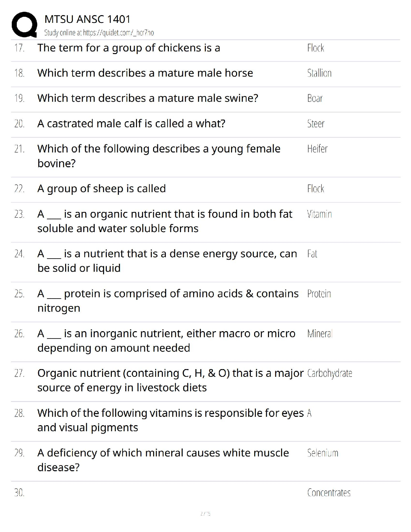Click the answer Concentrates
411x532 pixels.
pos(329,493)
